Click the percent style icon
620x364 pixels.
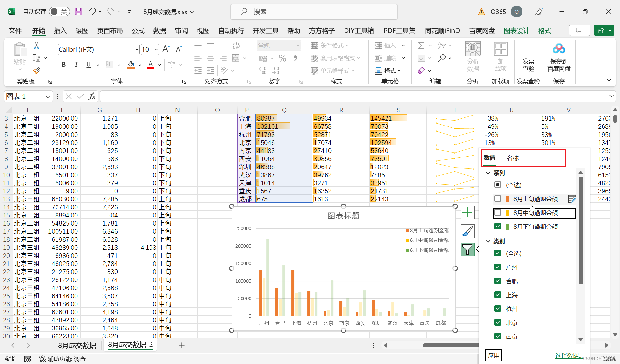(283, 58)
